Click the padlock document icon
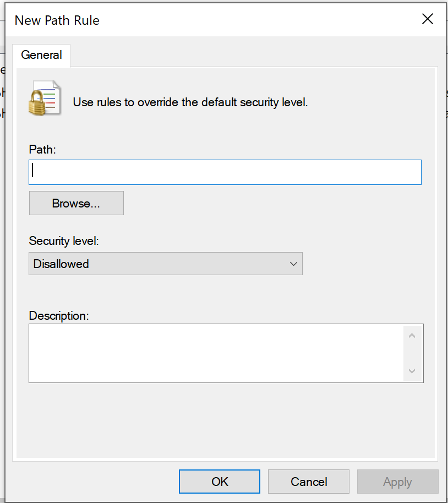This screenshot has height=503, width=448. [45, 99]
